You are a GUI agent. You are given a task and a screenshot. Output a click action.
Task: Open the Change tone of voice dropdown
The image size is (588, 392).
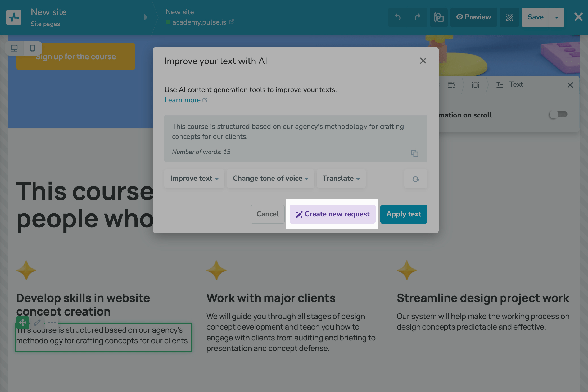(x=270, y=179)
